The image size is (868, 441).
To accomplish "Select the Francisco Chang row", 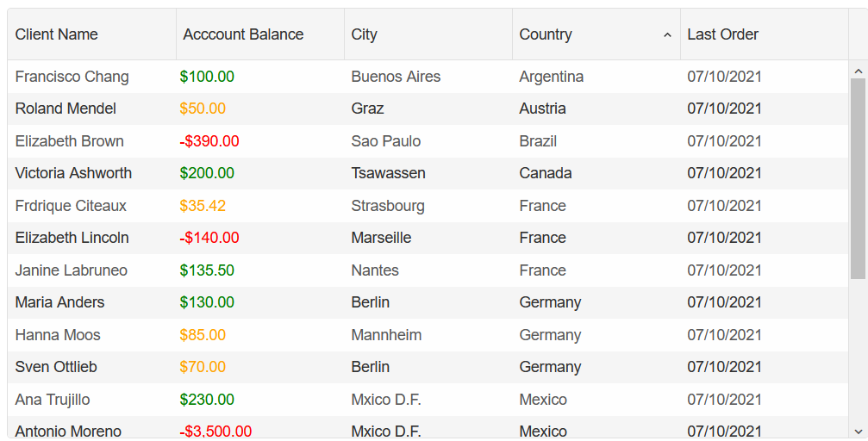I will coord(72,77).
